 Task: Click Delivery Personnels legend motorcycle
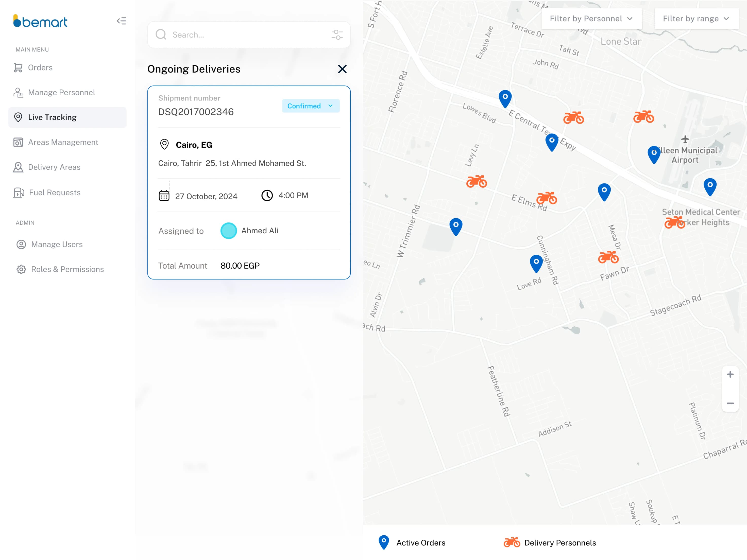pos(512,542)
